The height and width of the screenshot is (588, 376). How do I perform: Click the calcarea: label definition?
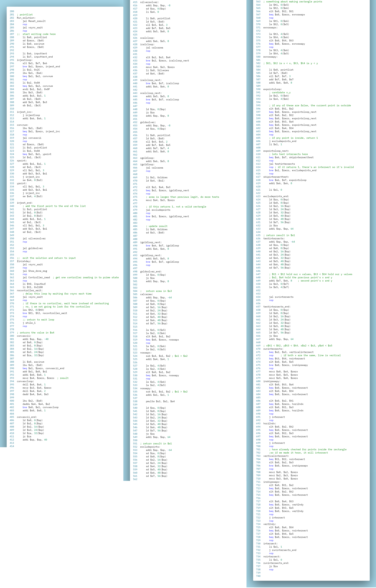coord(146,294)
